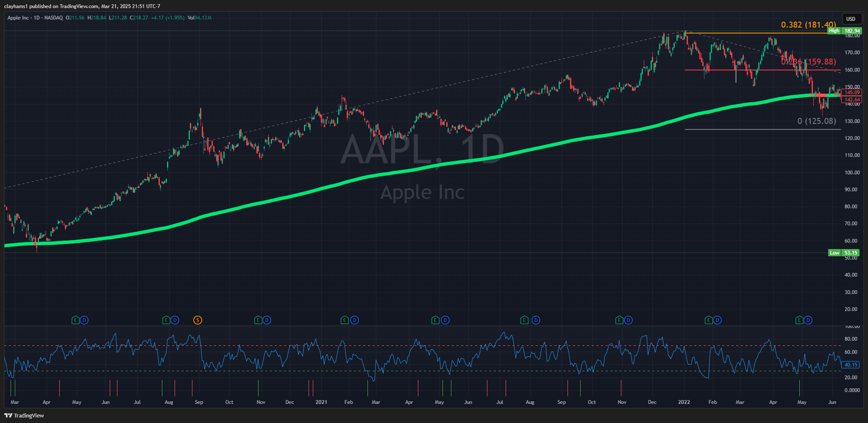Open the earnings E icon above May 2021
Viewport: 868px width, 423px height.
435,320
